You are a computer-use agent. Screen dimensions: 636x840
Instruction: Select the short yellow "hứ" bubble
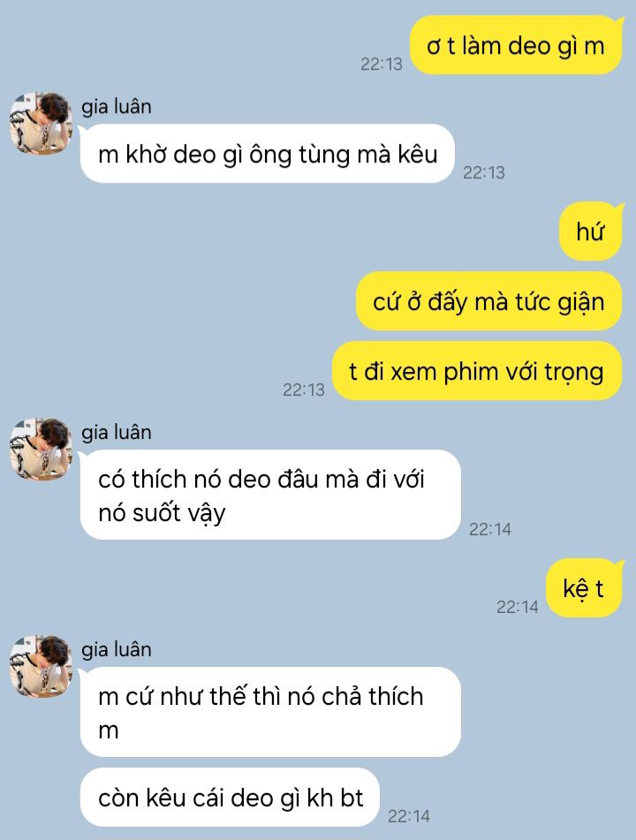click(592, 231)
